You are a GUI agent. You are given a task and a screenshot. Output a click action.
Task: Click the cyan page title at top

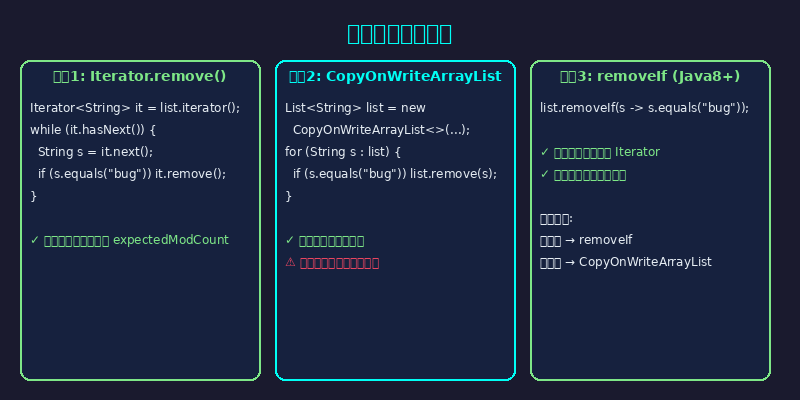tap(399, 34)
